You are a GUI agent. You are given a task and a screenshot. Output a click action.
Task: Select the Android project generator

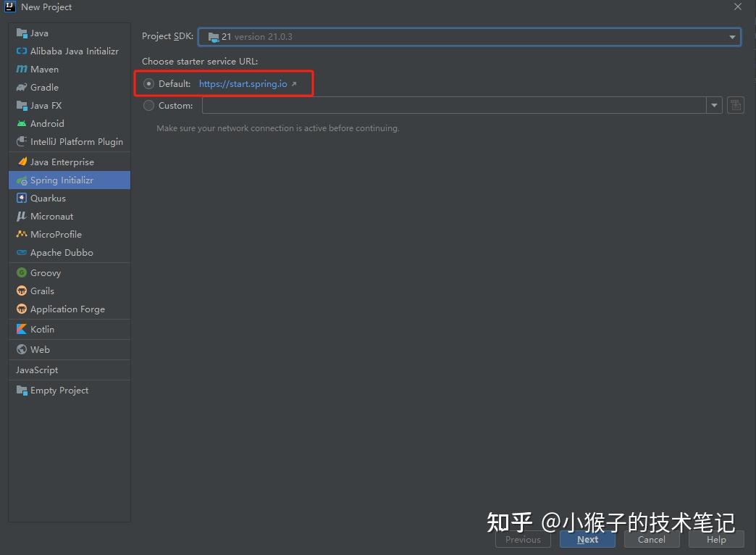46,123
